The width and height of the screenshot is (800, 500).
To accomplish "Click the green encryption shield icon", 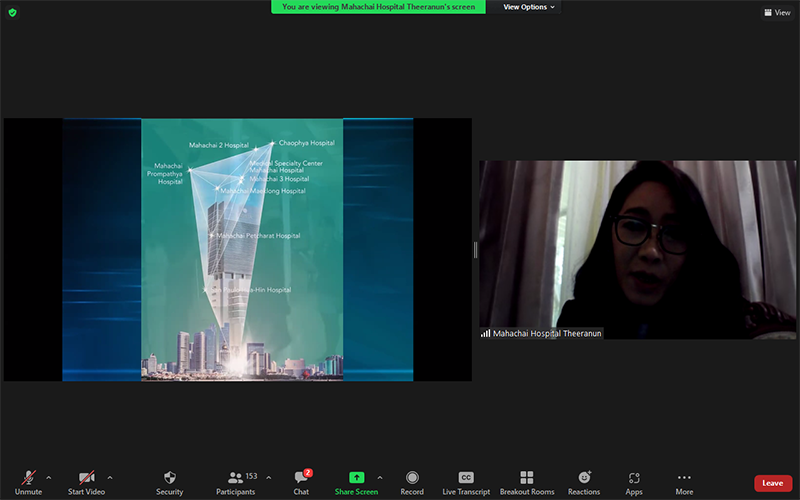I will coord(12,12).
